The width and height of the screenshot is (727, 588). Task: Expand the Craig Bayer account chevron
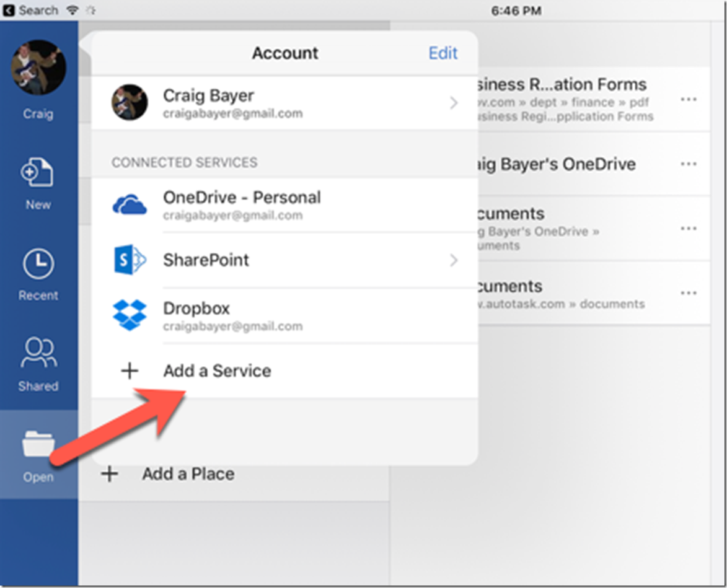[454, 102]
